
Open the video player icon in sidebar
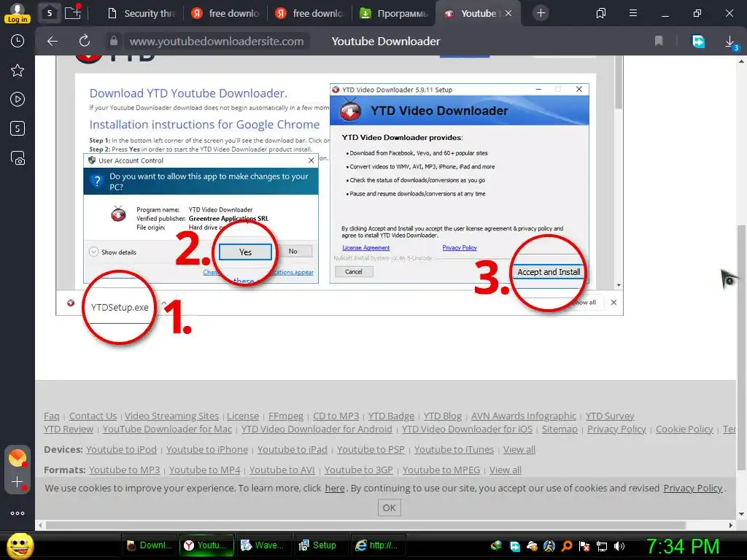point(18,99)
